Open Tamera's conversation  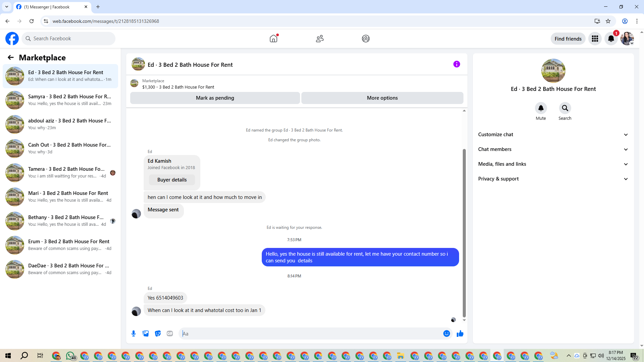pos(60,173)
